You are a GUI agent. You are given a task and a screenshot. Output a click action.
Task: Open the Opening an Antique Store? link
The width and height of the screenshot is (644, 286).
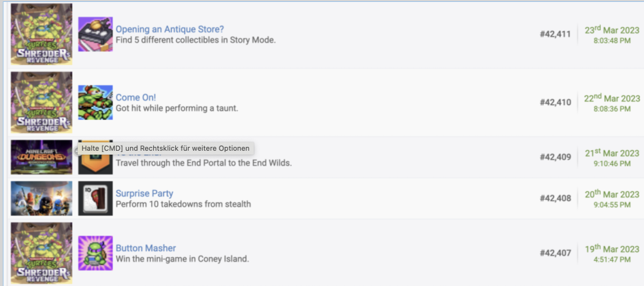coord(169,30)
